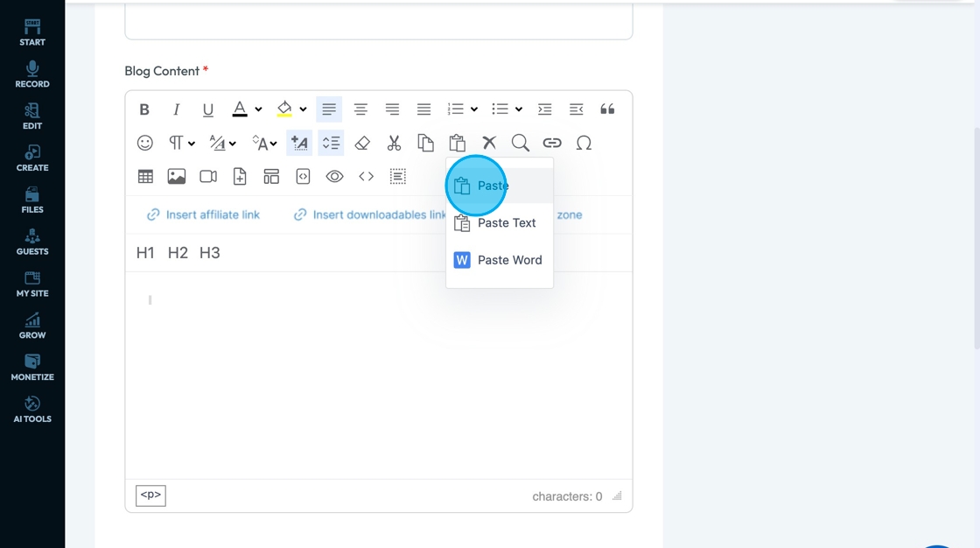Open the emoji picker

[145, 144]
